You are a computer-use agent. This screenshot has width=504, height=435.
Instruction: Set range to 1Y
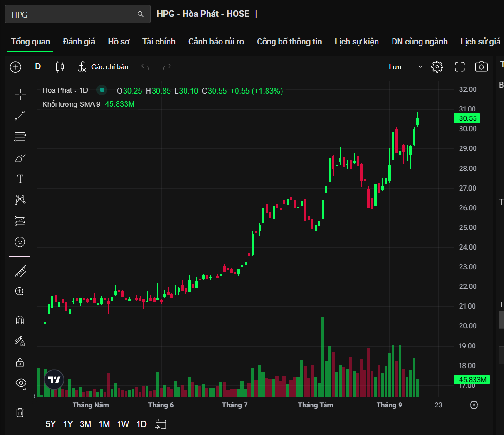(68, 424)
